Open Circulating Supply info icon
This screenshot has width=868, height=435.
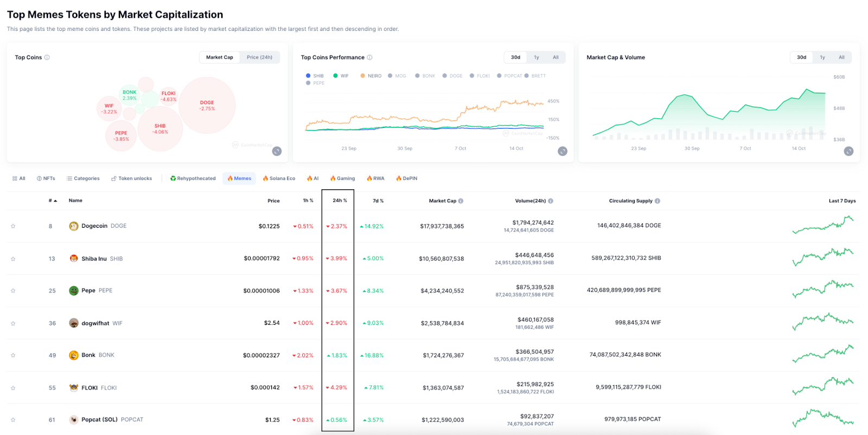(658, 201)
